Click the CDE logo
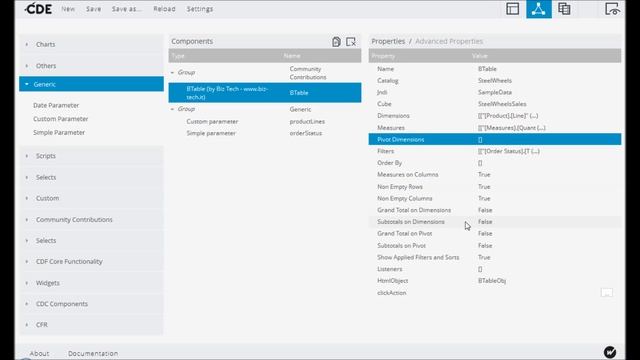640x360 pixels. tap(38, 9)
